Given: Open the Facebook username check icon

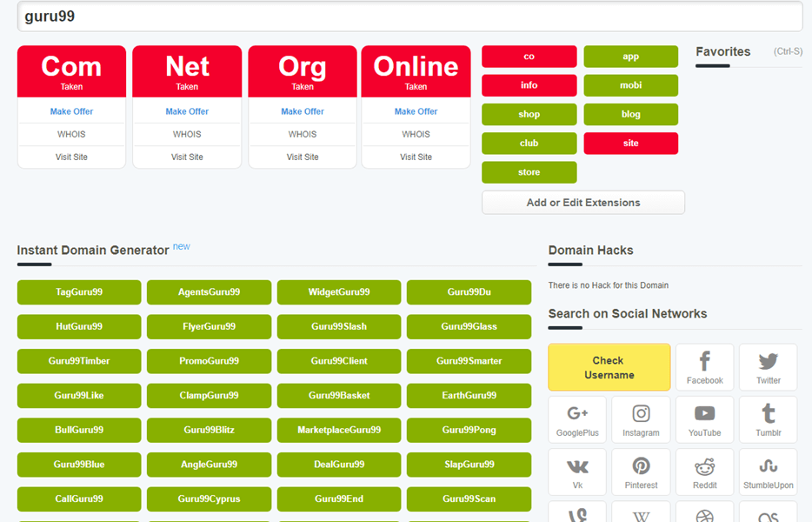Looking at the screenshot, I should (x=704, y=367).
